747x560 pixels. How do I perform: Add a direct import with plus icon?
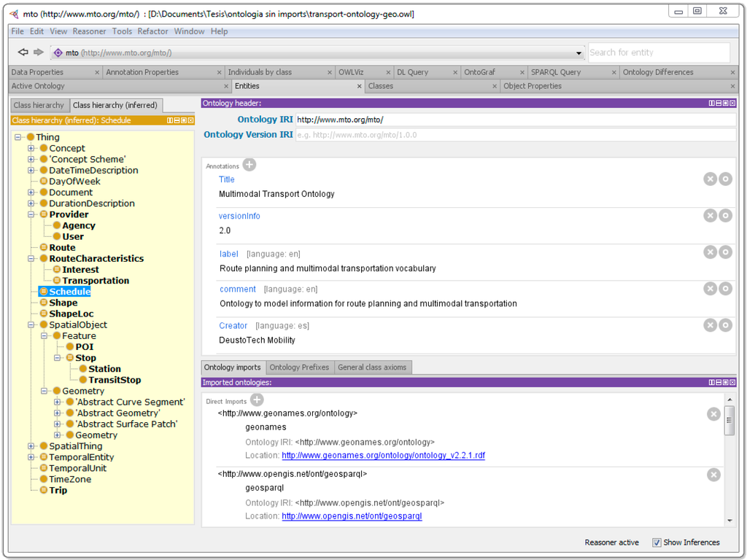pos(257,400)
